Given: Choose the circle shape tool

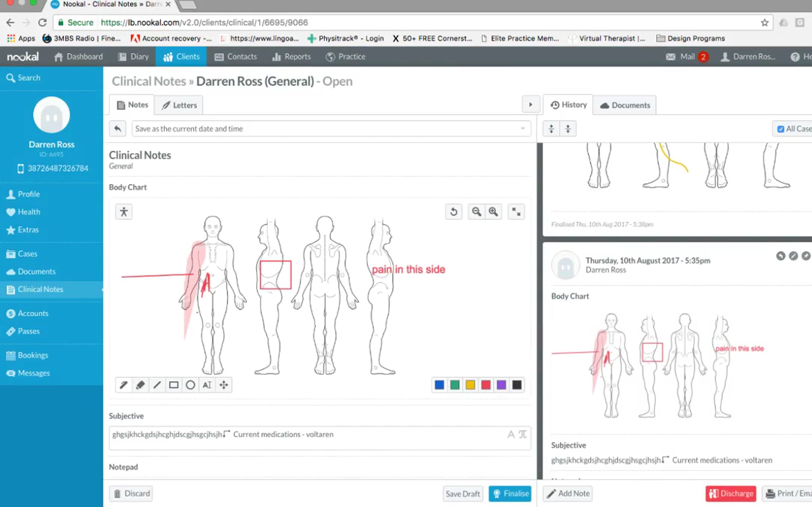Looking at the screenshot, I should 190,385.
